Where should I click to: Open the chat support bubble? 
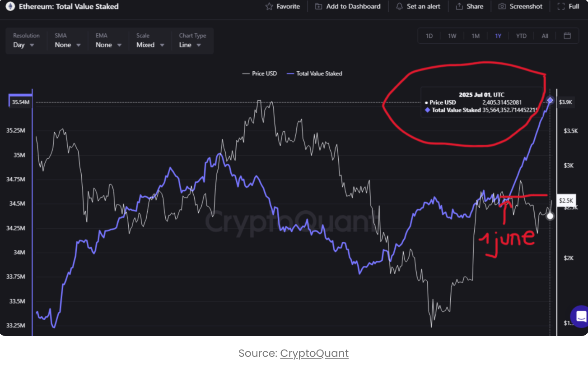580,316
